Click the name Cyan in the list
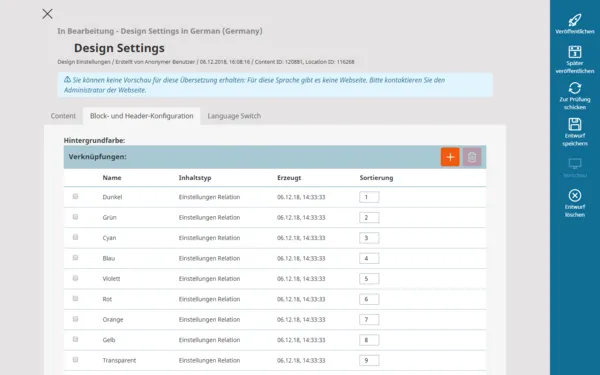The width and height of the screenshot is (600, 375). point(109,238)
